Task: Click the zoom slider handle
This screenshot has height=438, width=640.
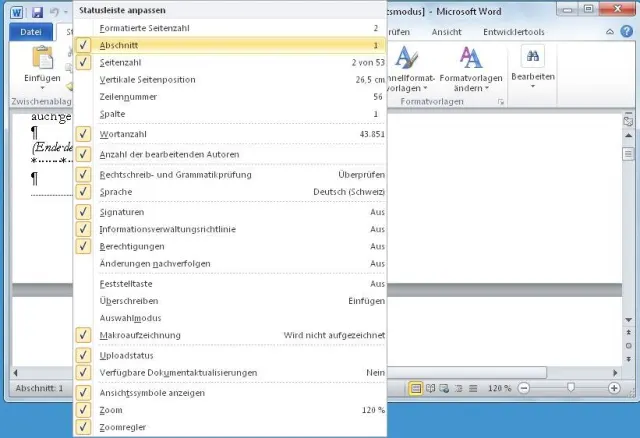Action: point(571,388)
